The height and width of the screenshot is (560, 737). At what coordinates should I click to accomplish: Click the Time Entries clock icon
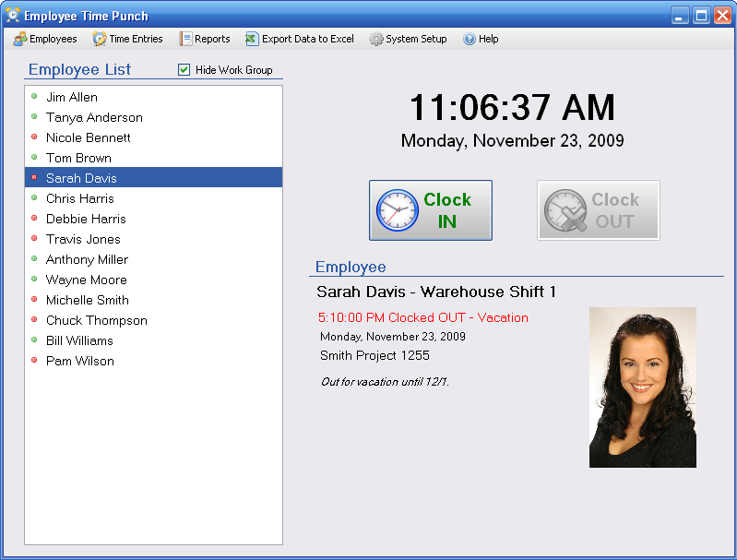99,39
